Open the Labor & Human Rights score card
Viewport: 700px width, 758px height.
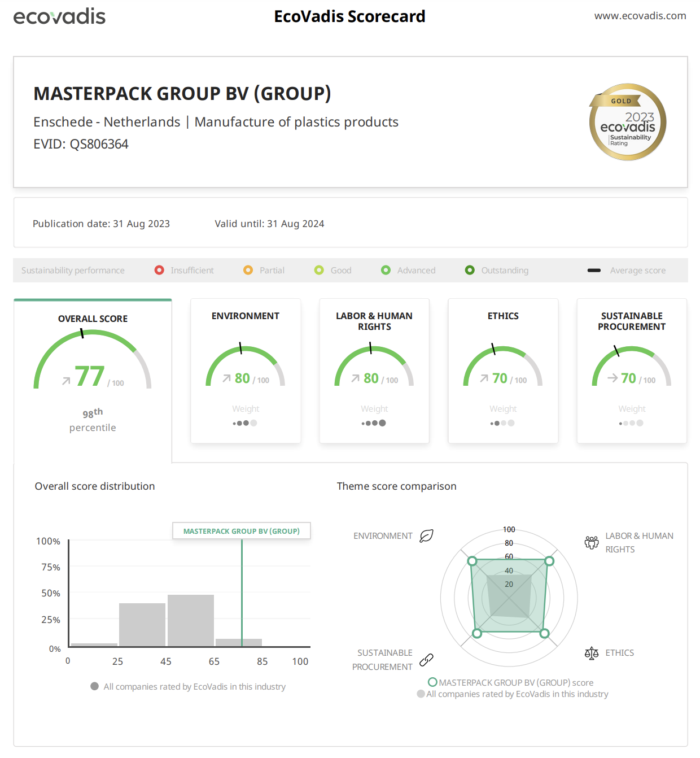[x=374, y=371]
